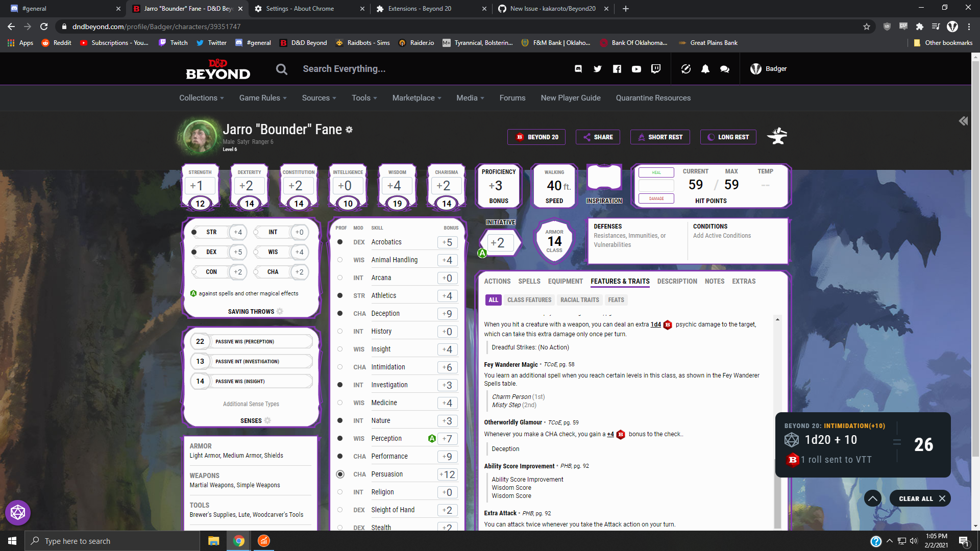Click the campfire icon beside Long Rest
The height and width of the screenshot is (551, 980).
pyautogui.click(x=777, y=136)
